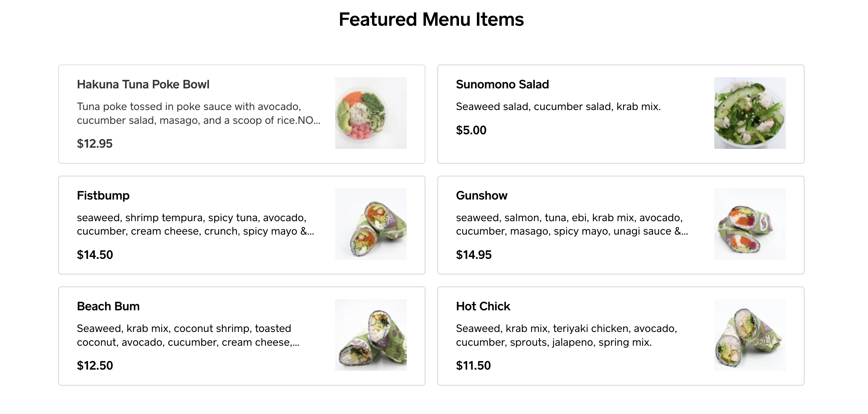Image resolution: width=868 pixels, height=414 pixels.
Task: Click the Hot Chick item photo
Action: point(750,335)
